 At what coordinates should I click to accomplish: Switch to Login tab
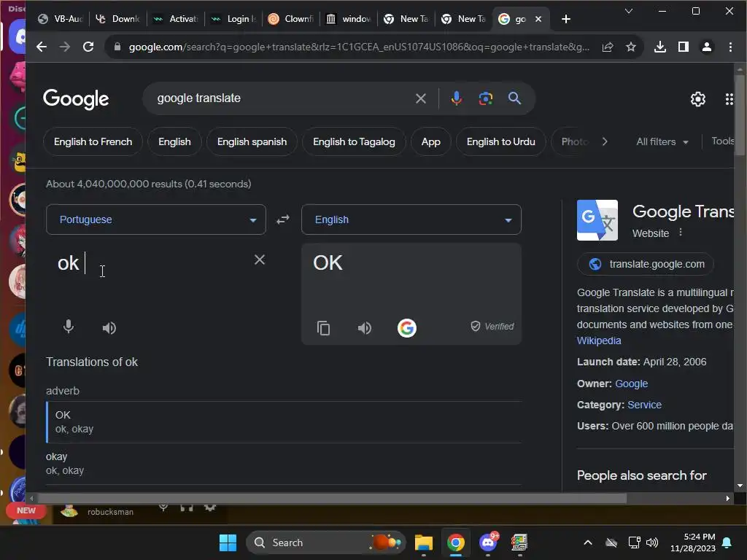234,19
